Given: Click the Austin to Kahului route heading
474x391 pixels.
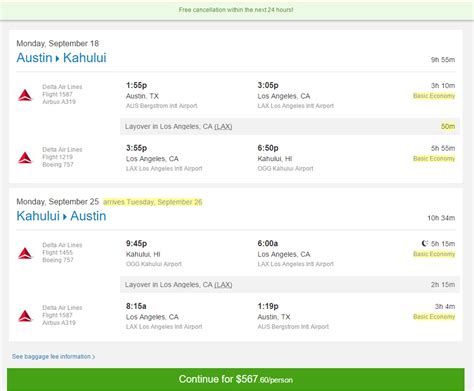Looking at the screenshot, I should click(61, 58).
